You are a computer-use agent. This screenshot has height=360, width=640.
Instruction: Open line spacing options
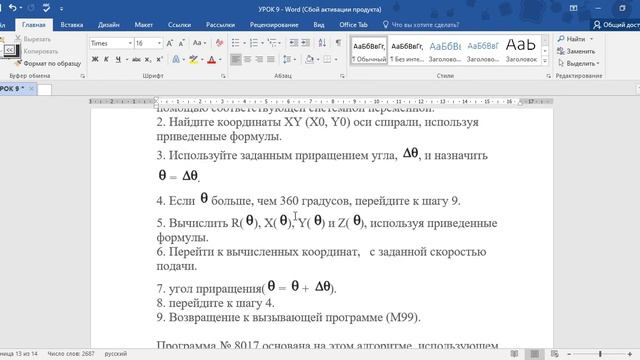click(287, 60)
